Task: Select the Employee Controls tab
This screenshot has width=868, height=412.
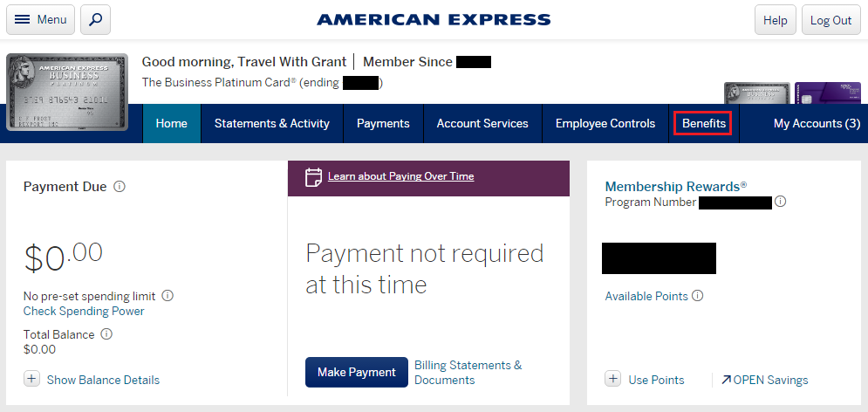Action: (605, 124)
